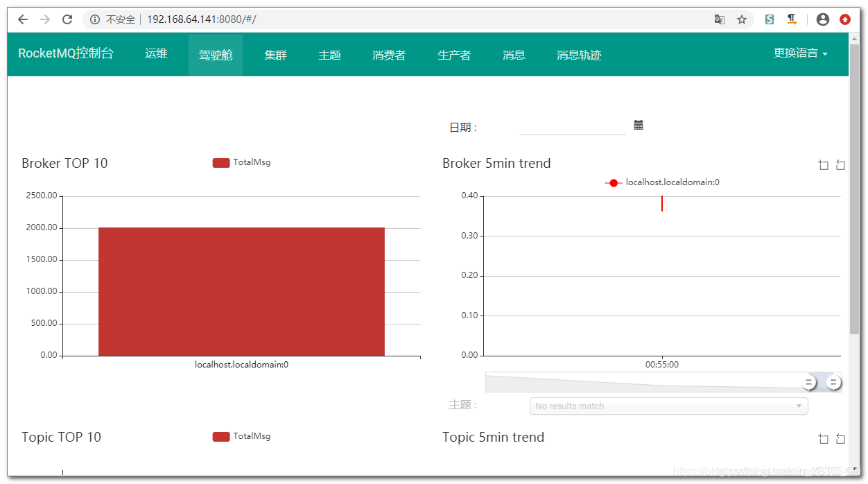Toggle data zoom on Broker 5min trend

point(824,165)
